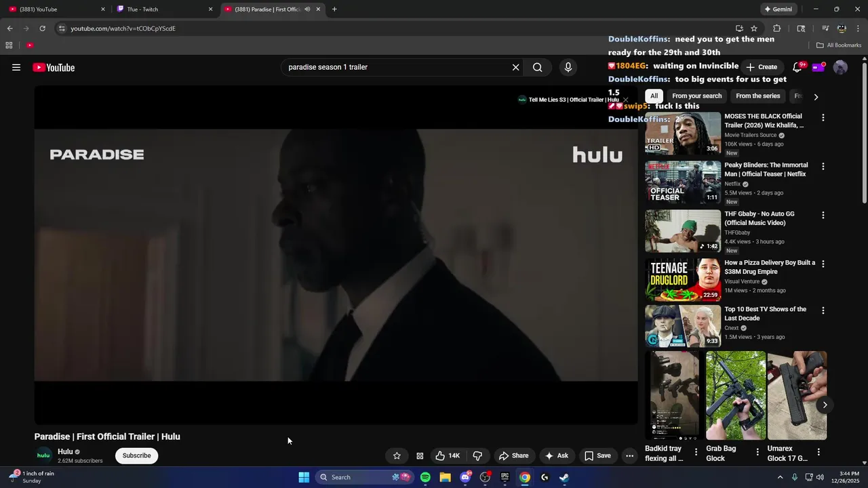This screenshot has width=868, height=488.
Task: Open Spotify from the taskbar
Action: click(425, 477)
